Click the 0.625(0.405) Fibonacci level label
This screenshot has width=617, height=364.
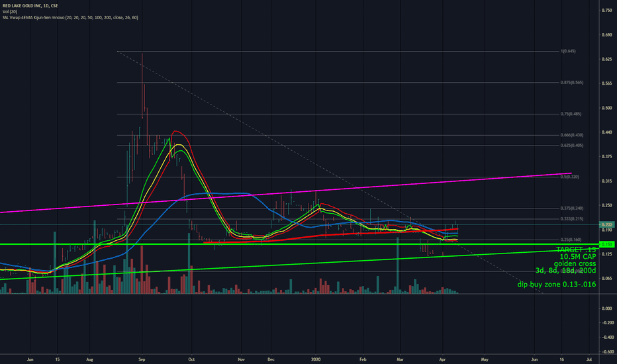click(x=572, y=146)
